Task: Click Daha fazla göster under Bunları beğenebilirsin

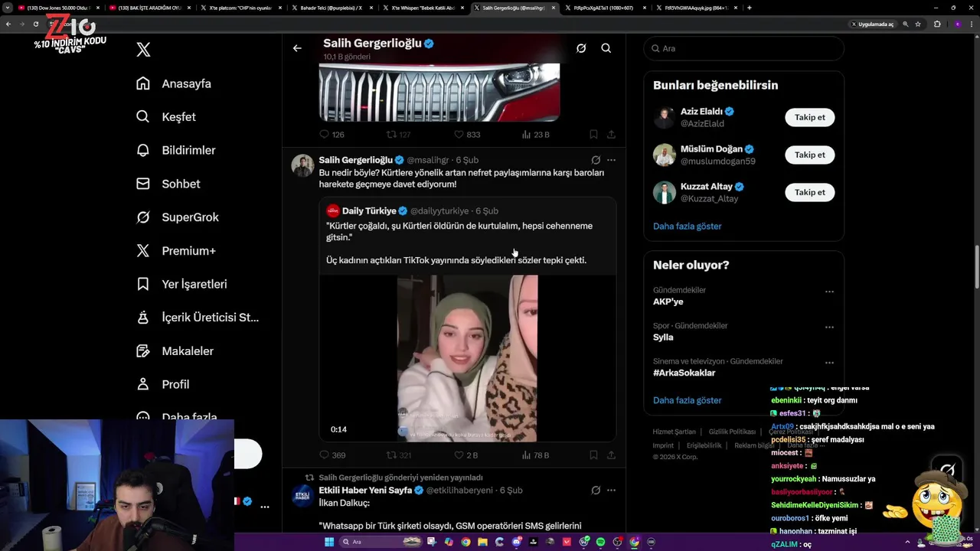Action: tap(687, 227)
